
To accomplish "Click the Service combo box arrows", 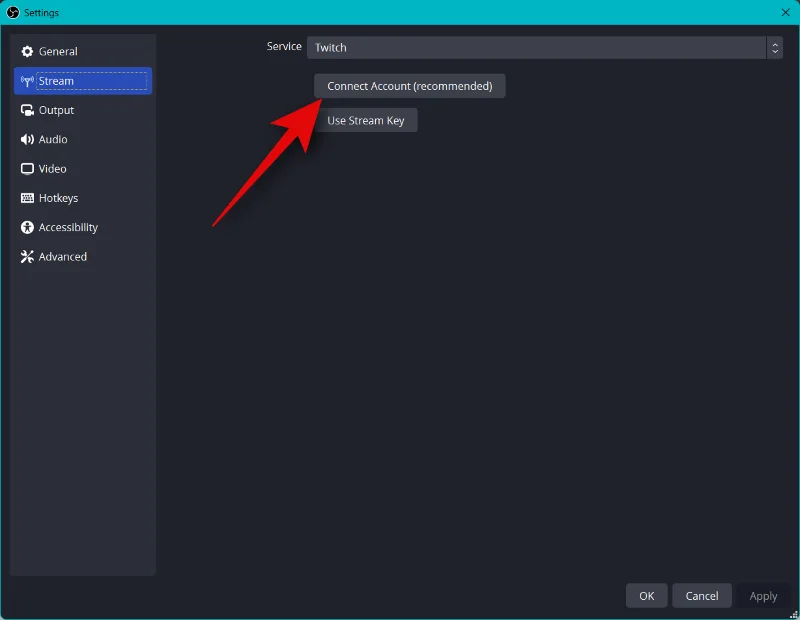I will pyautogui.click(x=774, y=48).
